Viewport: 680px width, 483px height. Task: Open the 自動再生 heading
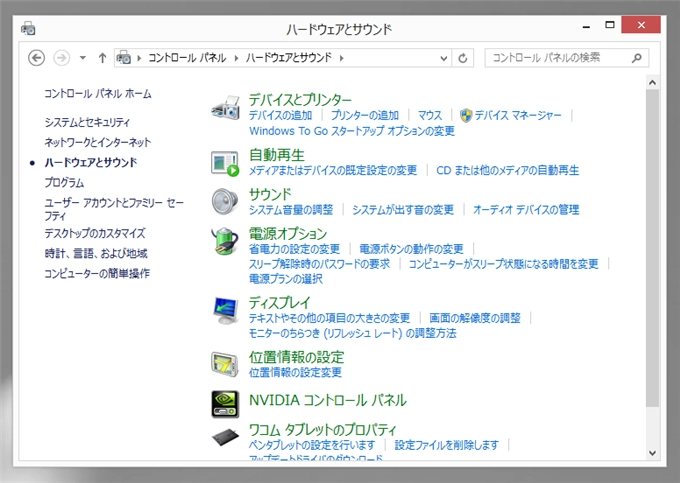point(277,155)
